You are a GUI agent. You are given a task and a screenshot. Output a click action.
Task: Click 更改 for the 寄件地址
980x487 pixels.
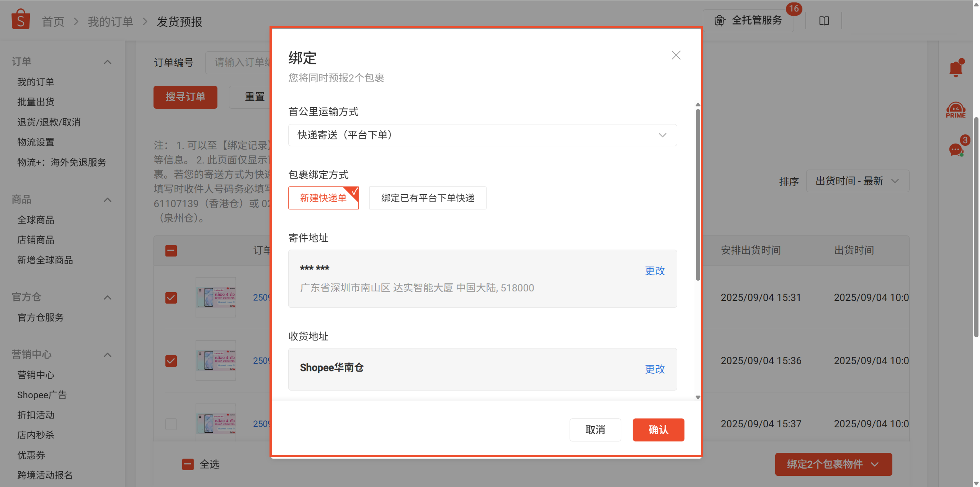coord(654,271)
